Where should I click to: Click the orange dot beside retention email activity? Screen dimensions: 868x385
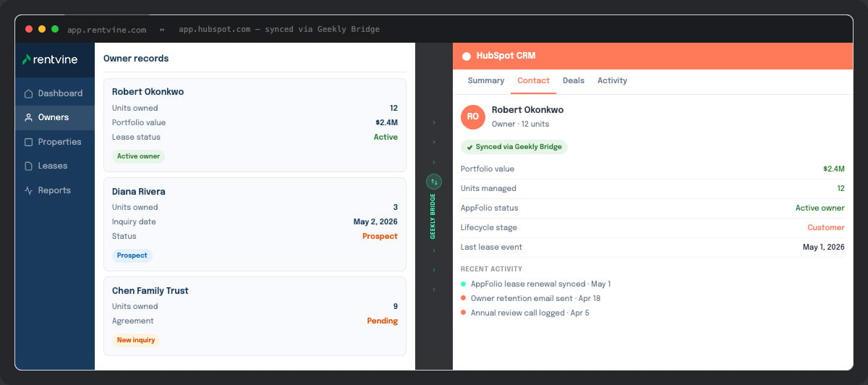click(x=463, y=298)
